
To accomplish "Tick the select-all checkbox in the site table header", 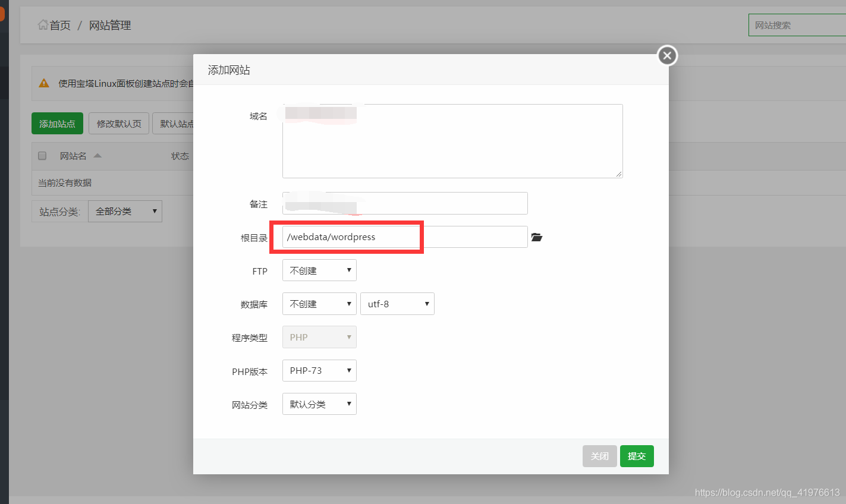I will pos(42,156).
